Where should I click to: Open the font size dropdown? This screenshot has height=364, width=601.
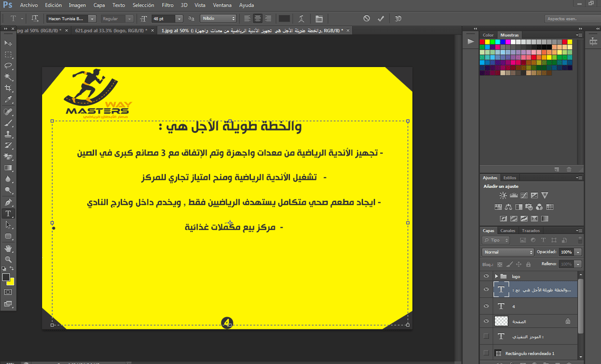click(179, 19)
